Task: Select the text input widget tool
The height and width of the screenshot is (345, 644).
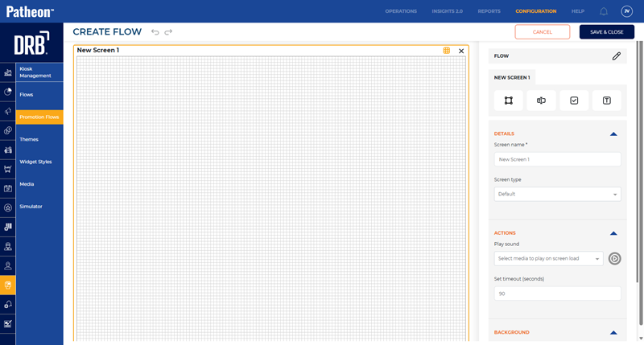Action: pos(541,101)
